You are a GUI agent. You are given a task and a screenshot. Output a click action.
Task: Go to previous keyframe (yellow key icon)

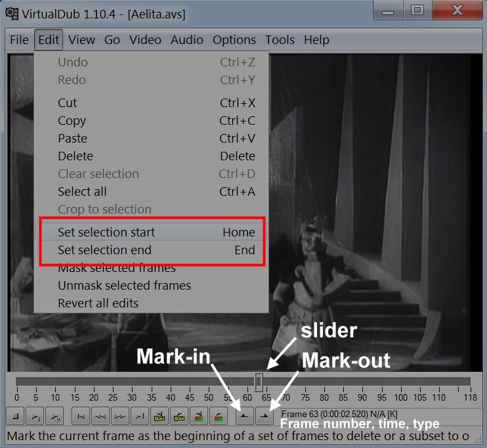tap(159, 416)
